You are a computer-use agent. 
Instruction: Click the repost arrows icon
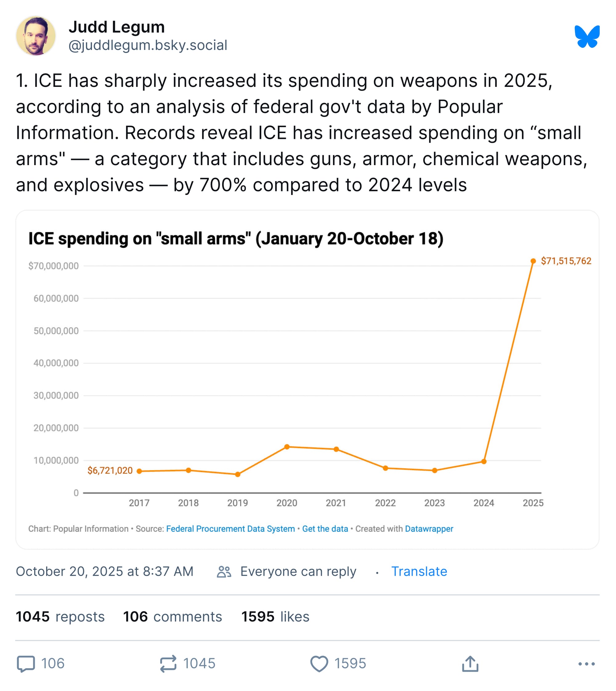(168, 663)
